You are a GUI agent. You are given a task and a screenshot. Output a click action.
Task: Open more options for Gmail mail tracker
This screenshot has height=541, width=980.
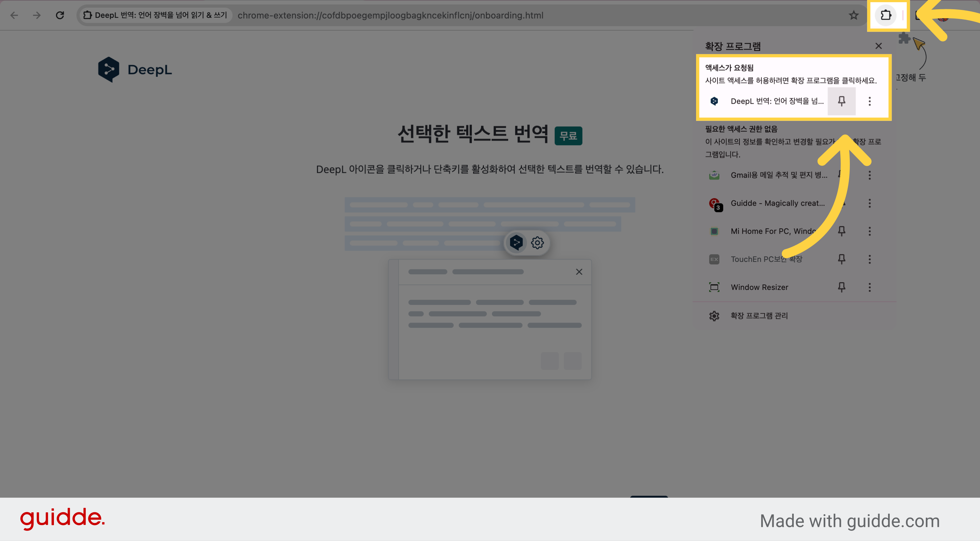click(869, 175)
